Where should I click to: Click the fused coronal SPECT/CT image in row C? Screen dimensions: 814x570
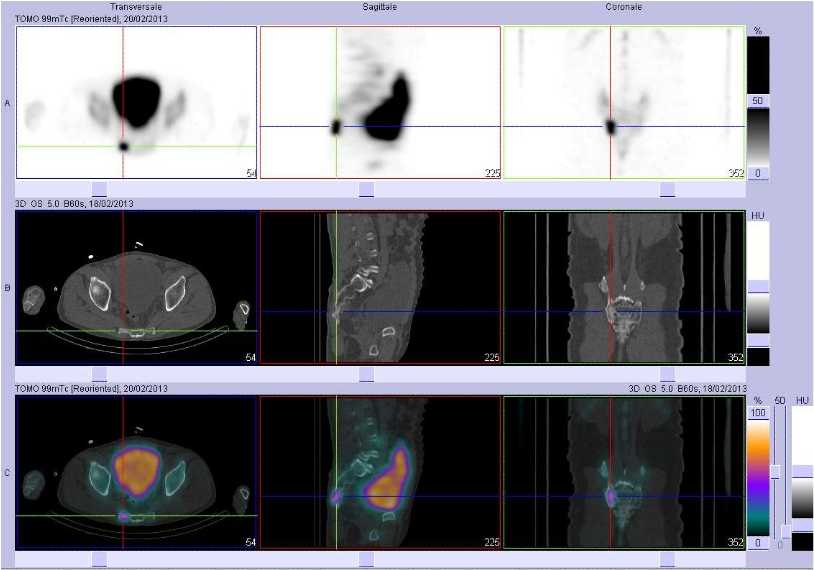pos(624,473)
